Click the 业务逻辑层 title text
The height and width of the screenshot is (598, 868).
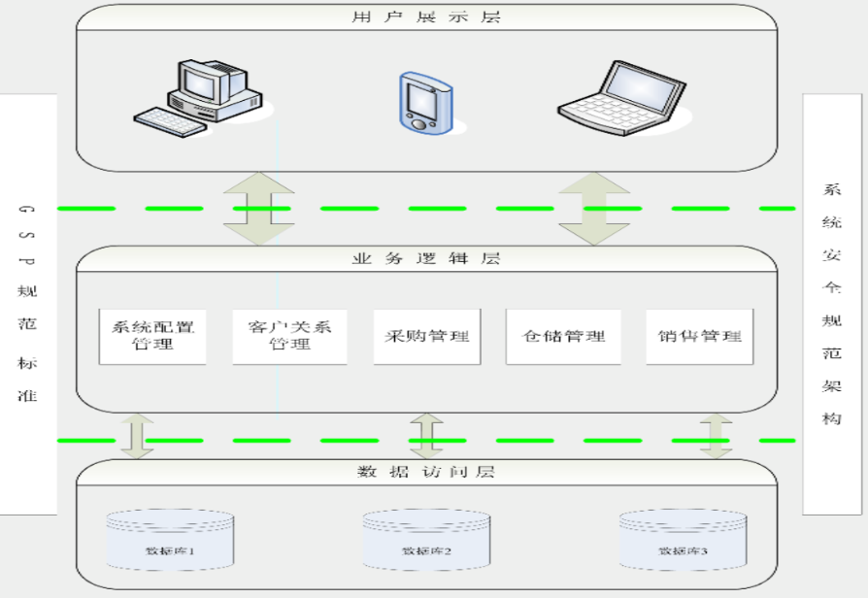426,258
